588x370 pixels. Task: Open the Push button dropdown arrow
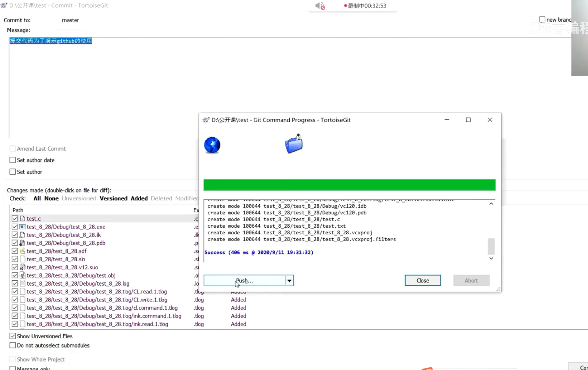click(289, 281)
